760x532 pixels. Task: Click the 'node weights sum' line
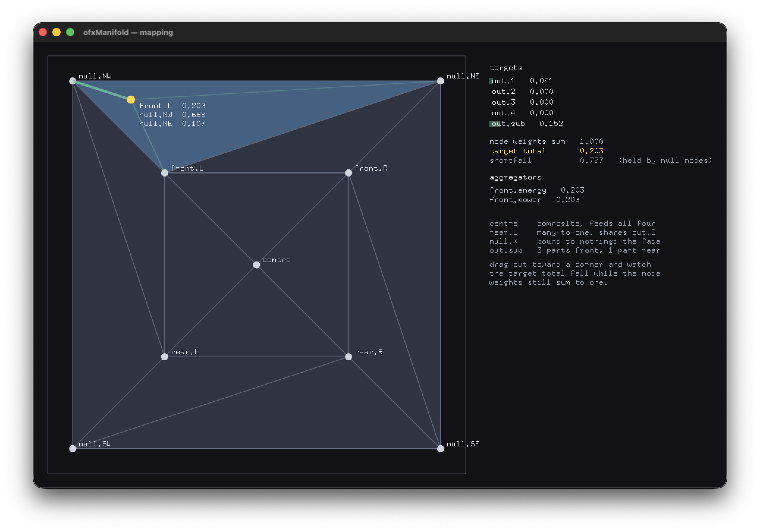(x=546, y=141)
